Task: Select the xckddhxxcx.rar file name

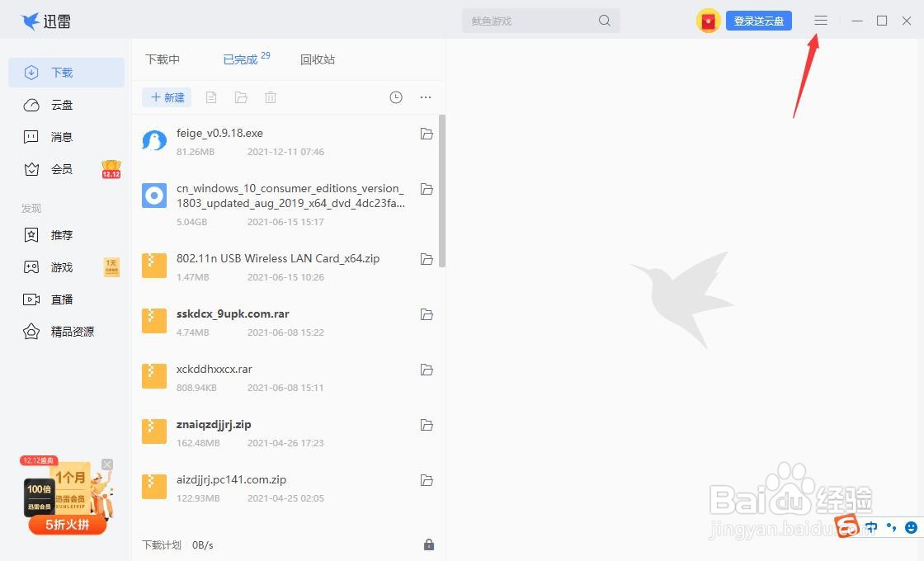Action: click(214, 369)
